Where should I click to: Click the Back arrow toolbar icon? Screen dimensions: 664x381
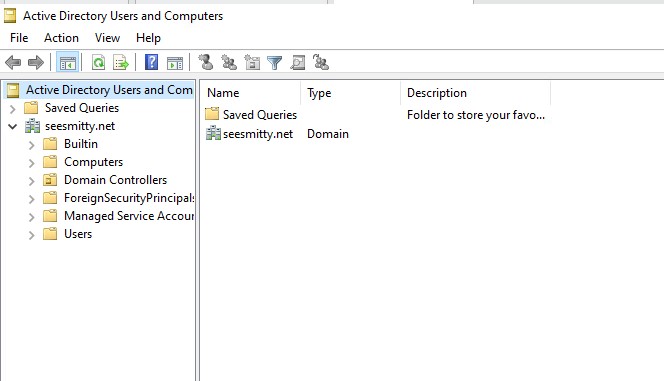coord(13,63)
